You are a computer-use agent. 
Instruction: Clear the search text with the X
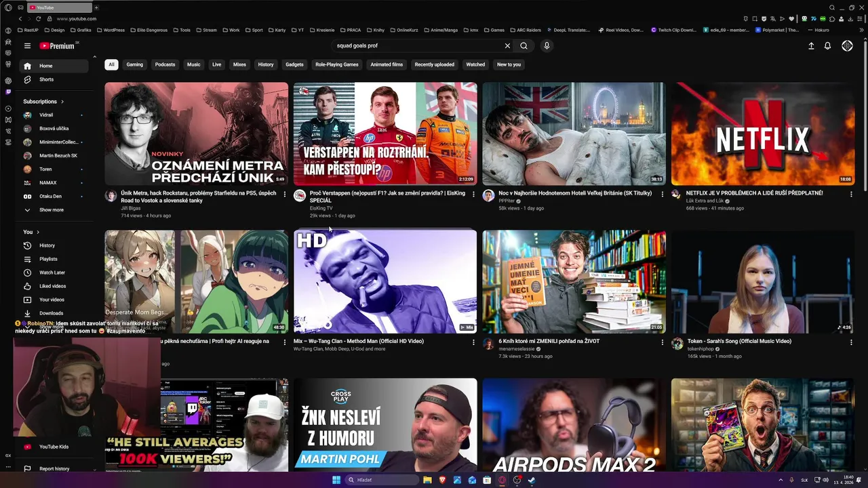[x=507, y=46]
